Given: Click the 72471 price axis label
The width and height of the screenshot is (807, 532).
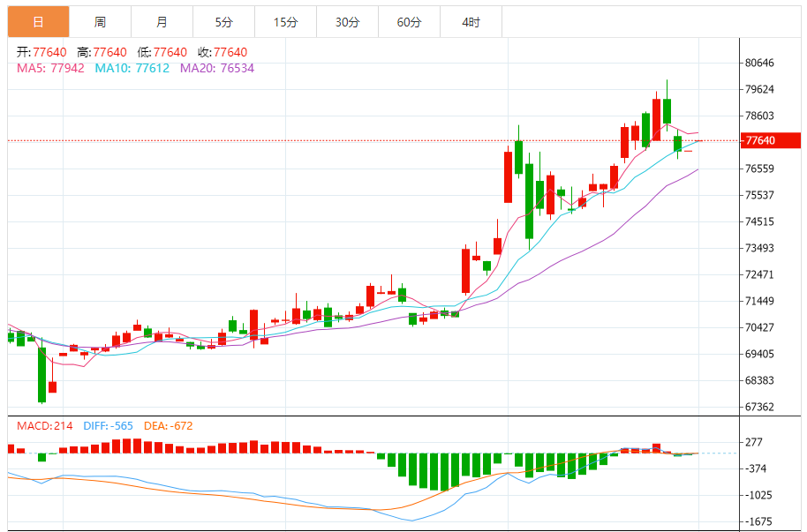Looking at the screenshot, I should (x=759, y=274).
